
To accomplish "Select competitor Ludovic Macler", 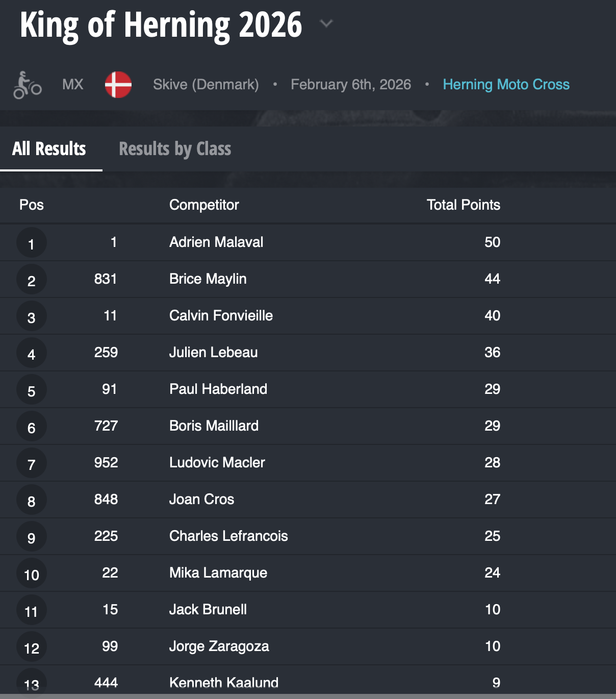I will tap(217, 463).
